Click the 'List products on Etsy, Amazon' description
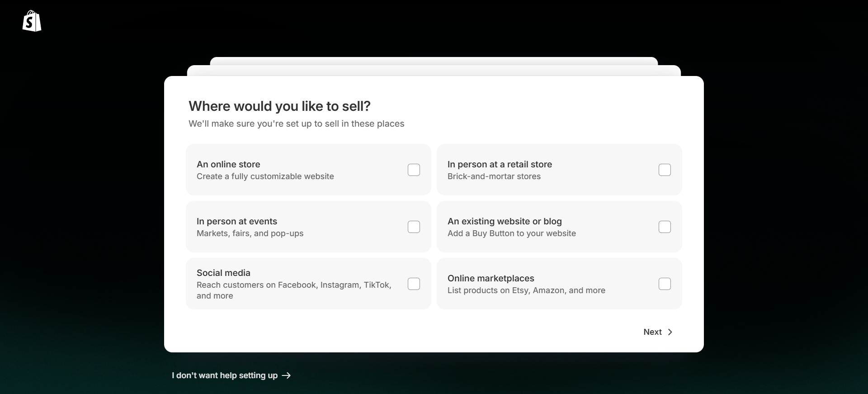The height and width of the screenshot is (394, 868). tap(526, 290)
